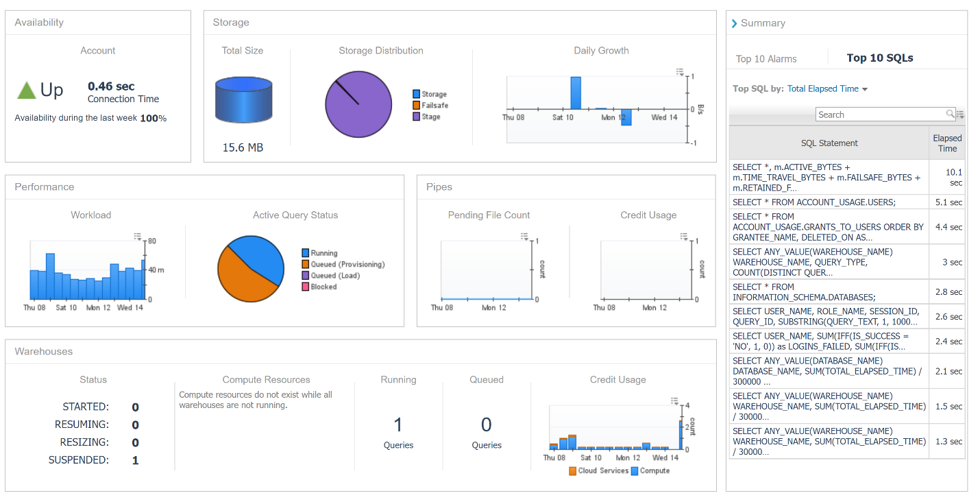The width and height of the screenshot is (980, 502).
Task: Open Pipes Credit Usage chart options icon
Action: [684, 237]
